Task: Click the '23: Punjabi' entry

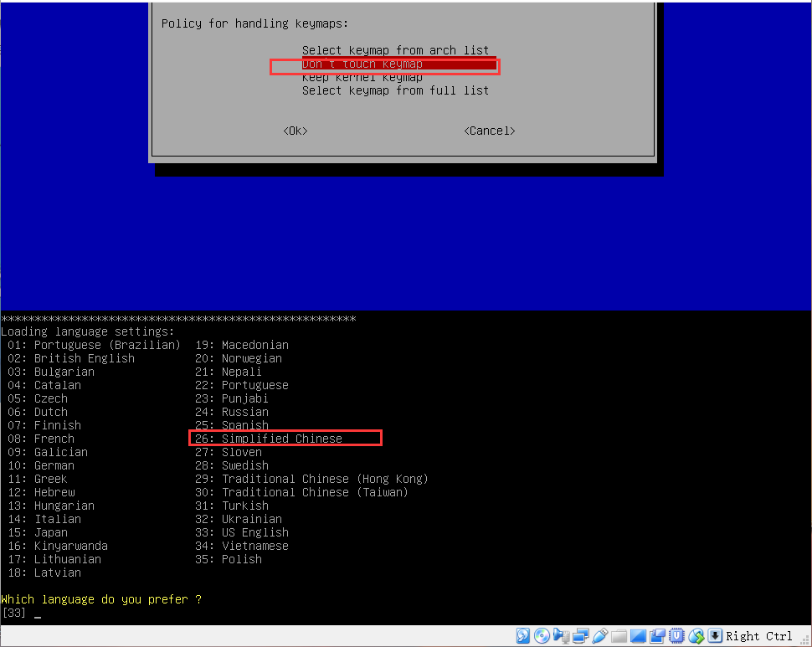Action: pos(232,399)
